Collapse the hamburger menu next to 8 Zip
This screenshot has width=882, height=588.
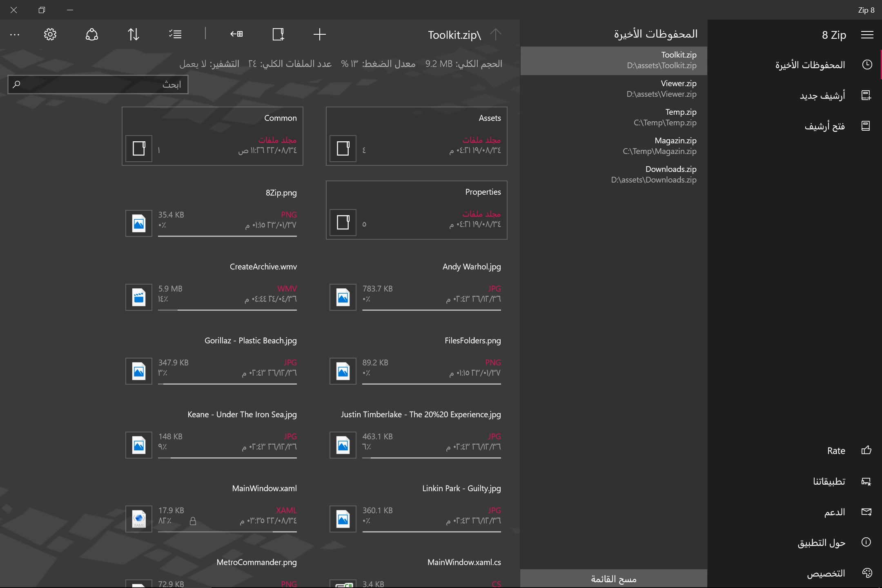867,35
